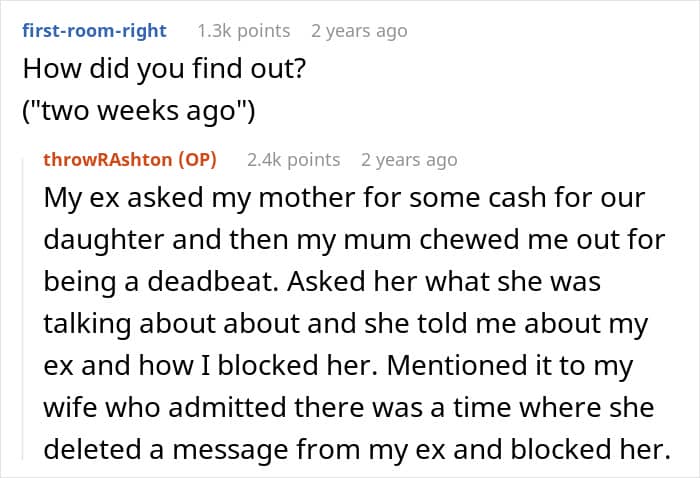Click the line starting "wife who admitted"

349,407
